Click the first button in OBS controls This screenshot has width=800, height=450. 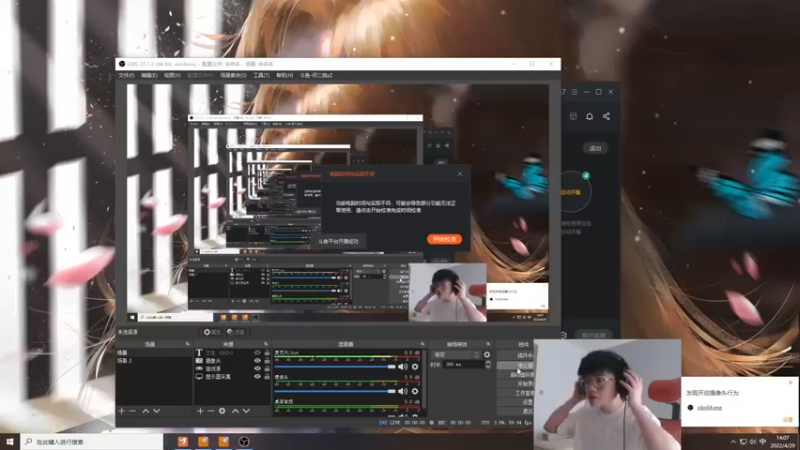[515, 355]
